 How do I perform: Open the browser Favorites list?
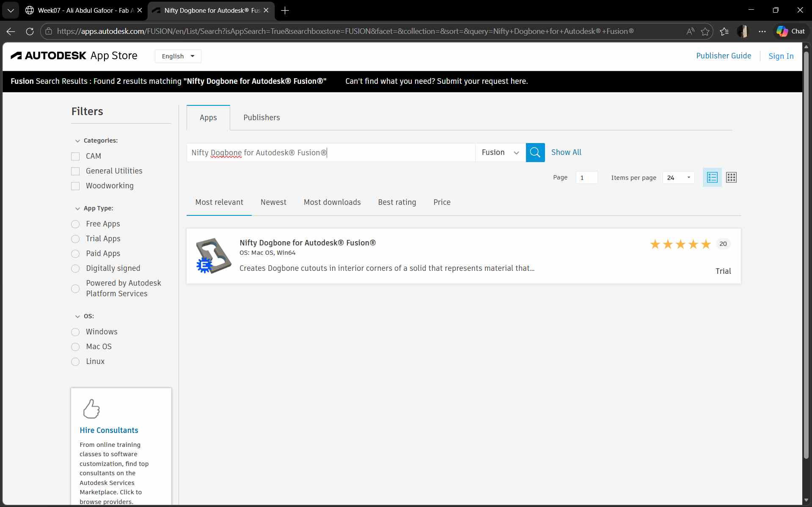(x=724, y=31)
